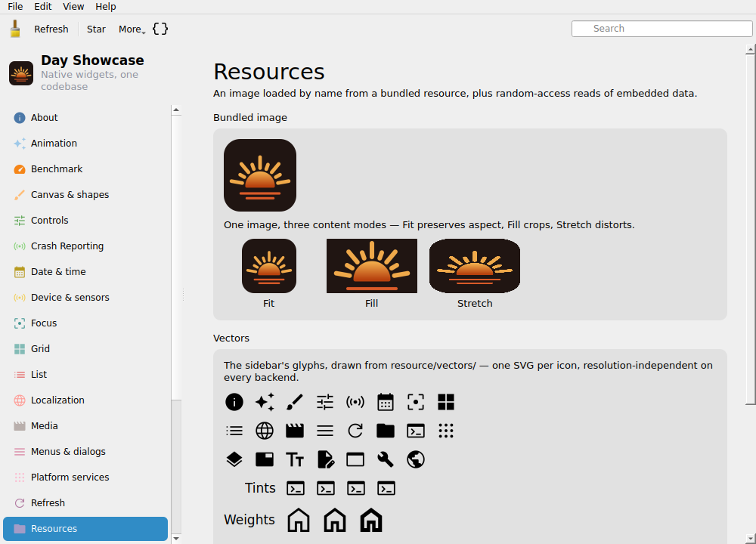
Task: Open the File menu
Action: coord(15,7)
